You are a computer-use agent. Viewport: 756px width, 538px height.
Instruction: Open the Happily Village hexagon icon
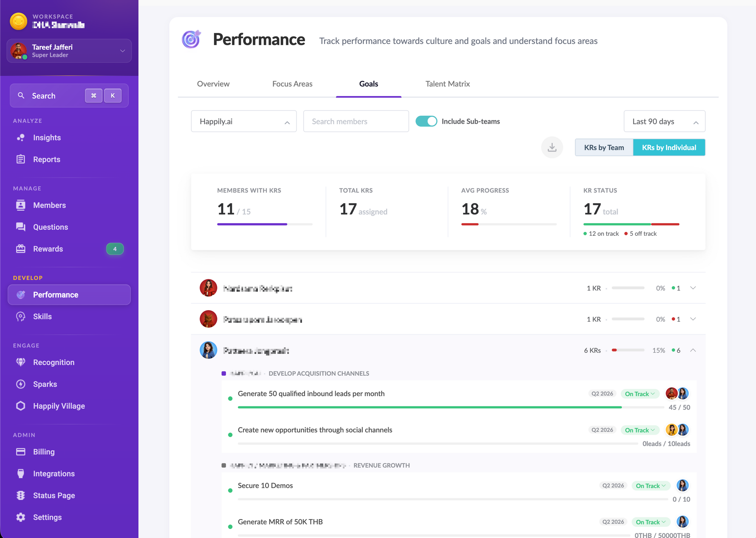pos(21,406)
